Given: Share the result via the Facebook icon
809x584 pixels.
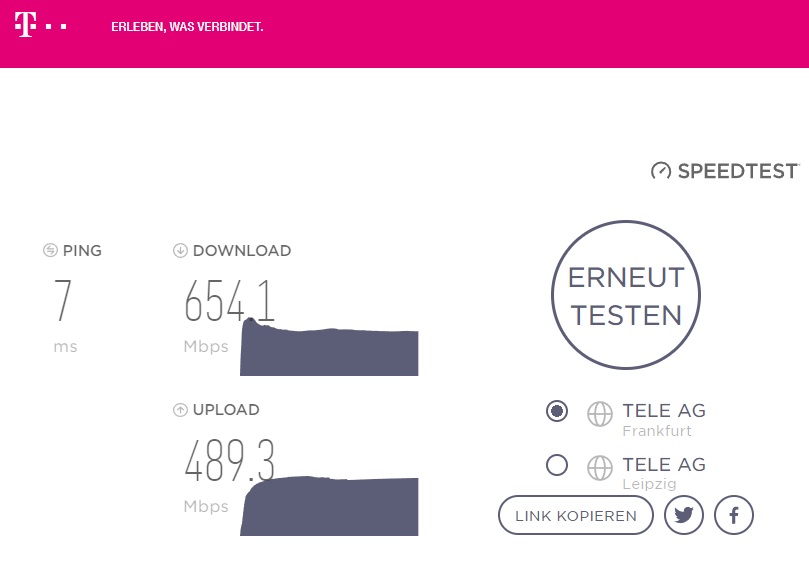Looking at the screenshot, I should pyautogui.click(x=734, y=515).
